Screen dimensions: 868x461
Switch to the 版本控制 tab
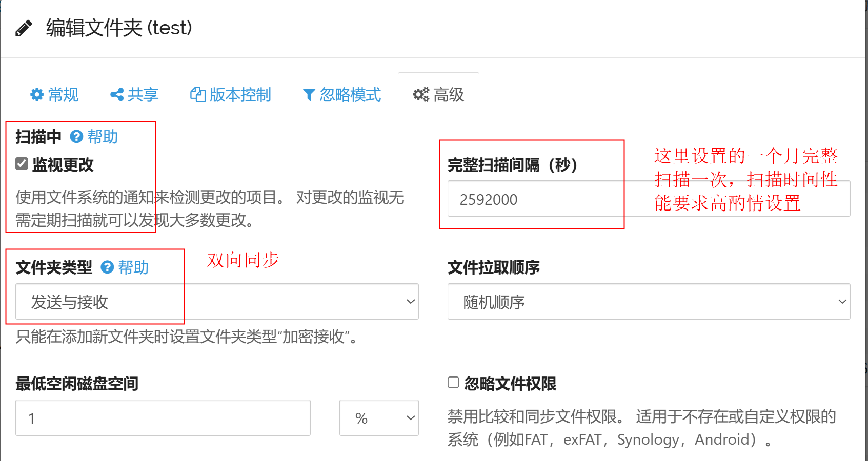click(x=240, y=95)
